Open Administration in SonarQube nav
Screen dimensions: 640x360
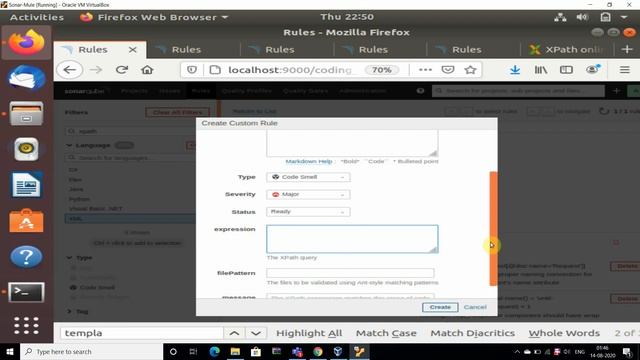tap(362, 91)
